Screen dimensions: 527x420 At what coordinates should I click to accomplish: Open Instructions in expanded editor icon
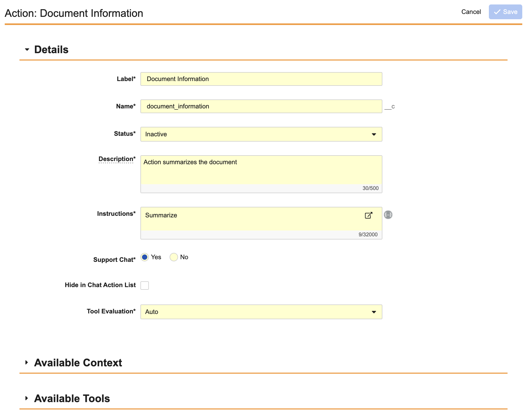[368, 215]
